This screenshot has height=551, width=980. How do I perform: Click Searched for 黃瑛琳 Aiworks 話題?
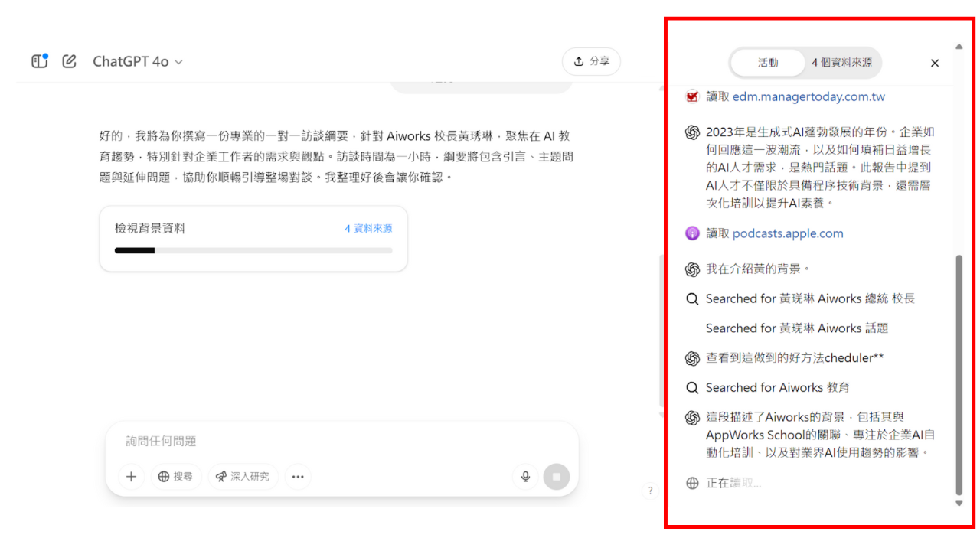[x=797, y=328]
